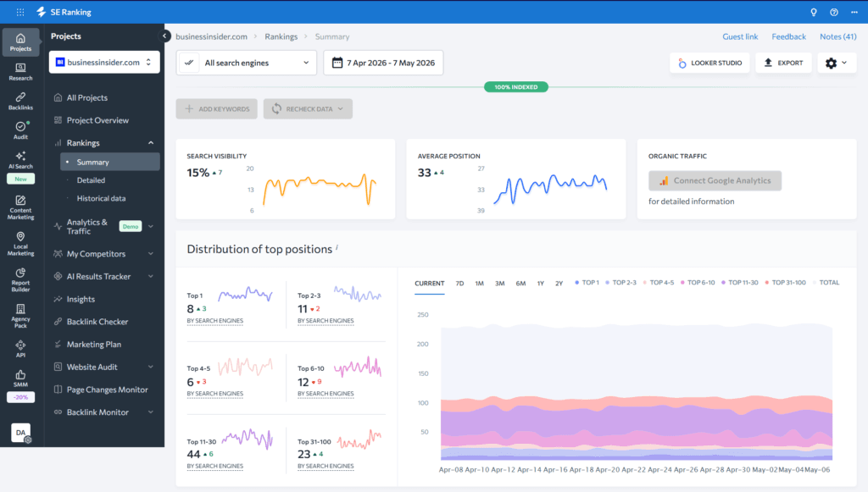
Task: Select the date range 7 Apr - 7 May
Action: [x=383, y=63]
